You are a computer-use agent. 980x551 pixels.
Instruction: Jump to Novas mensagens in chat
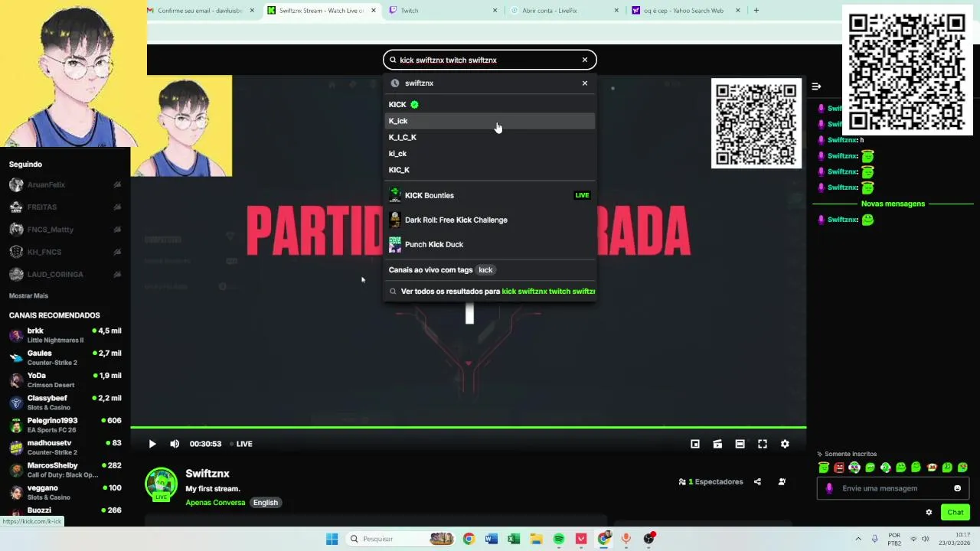pos(893,204)
